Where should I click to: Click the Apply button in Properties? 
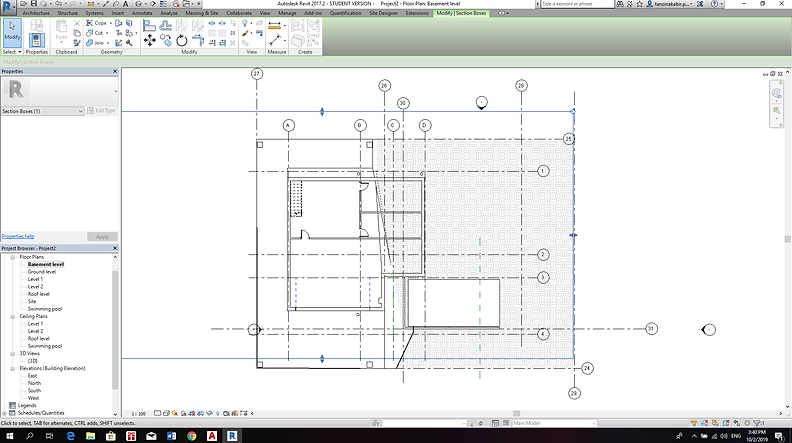pos(102,236)
